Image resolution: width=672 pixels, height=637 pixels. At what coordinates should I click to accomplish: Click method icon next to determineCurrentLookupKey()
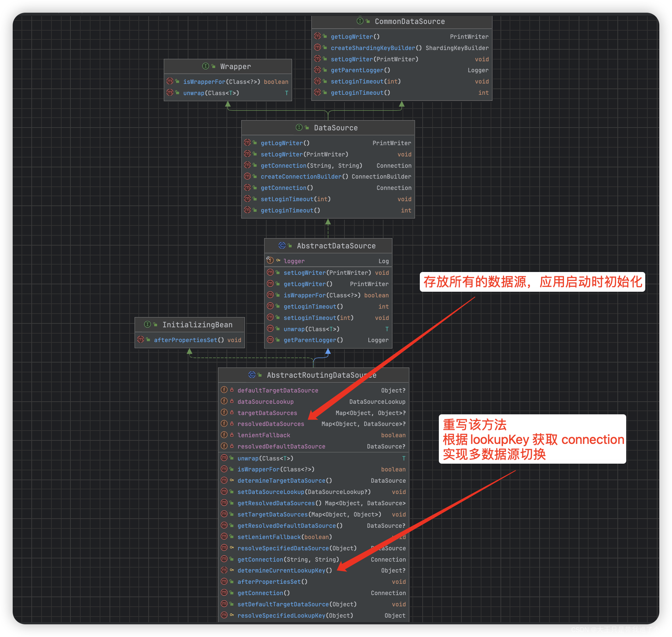point(224,570)
